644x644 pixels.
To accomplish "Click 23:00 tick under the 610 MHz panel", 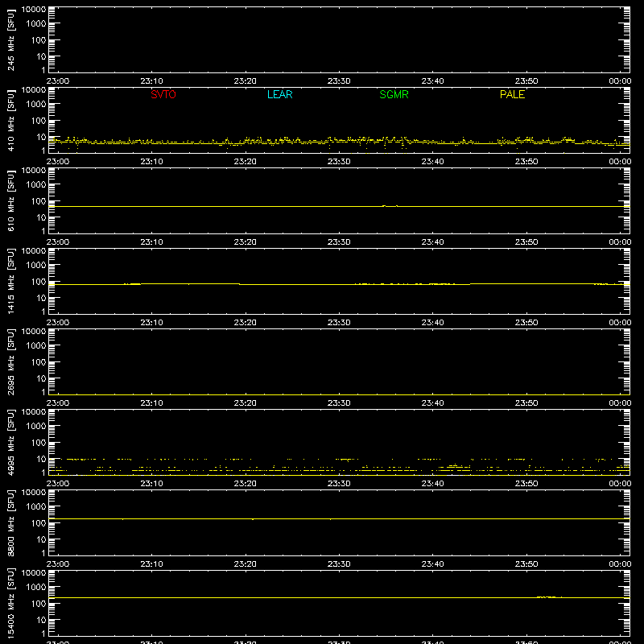I will pos(58,242).
